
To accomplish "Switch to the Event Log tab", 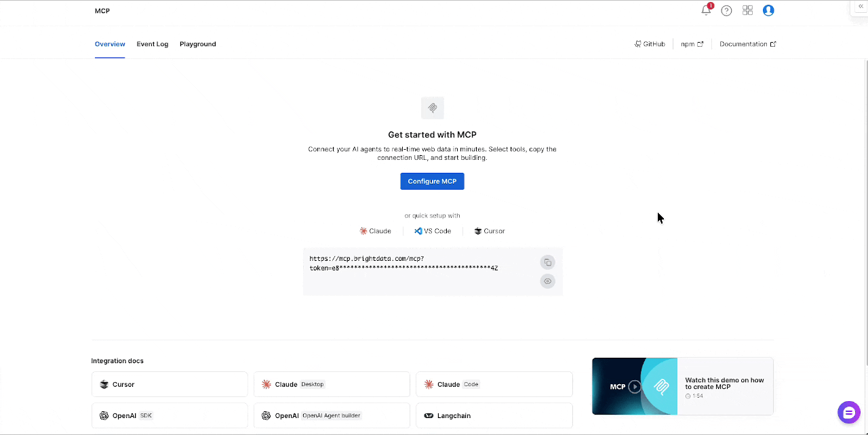I will pyautogui.click(x=152, y=44).
